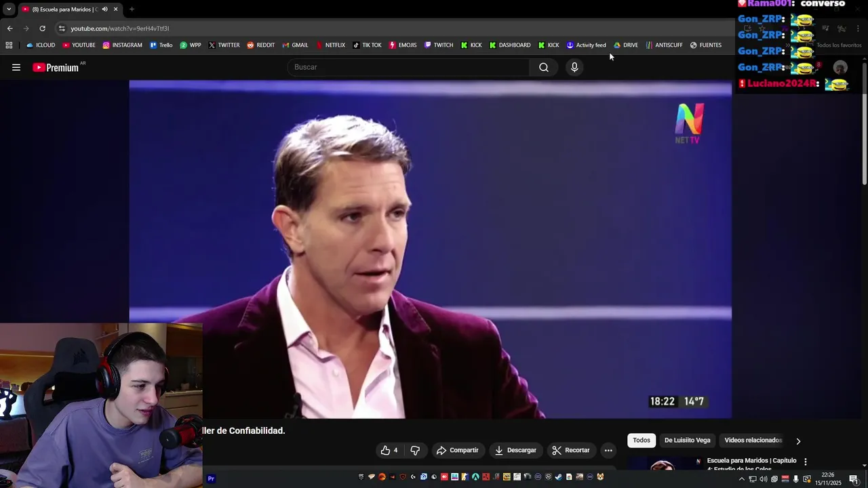Viewport: 868px width, 488px height.
Task: Open the Activity feed bookmark
Action: pos(586,45)
